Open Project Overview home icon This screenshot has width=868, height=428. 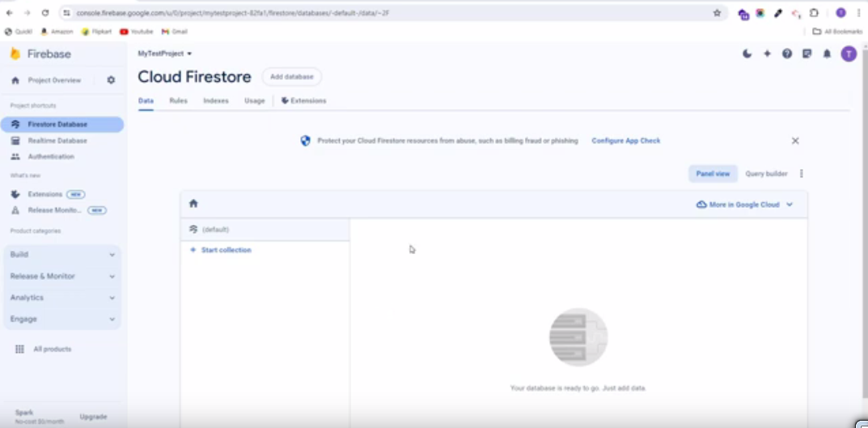15,80
